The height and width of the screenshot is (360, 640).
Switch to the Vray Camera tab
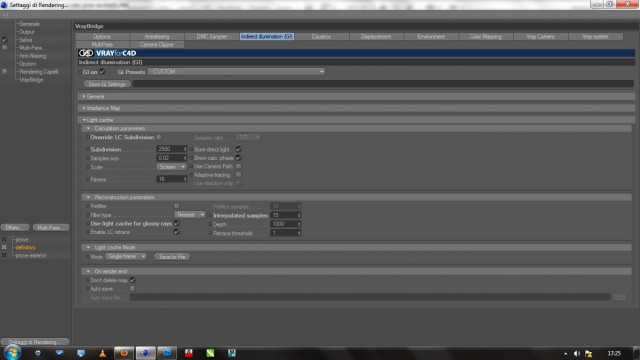(540, 37)
